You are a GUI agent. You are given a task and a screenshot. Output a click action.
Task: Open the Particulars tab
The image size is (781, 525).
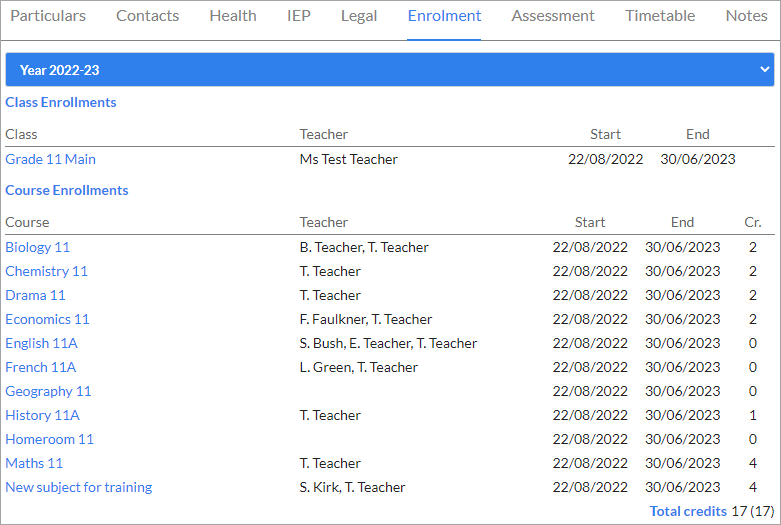pos(48,16)
